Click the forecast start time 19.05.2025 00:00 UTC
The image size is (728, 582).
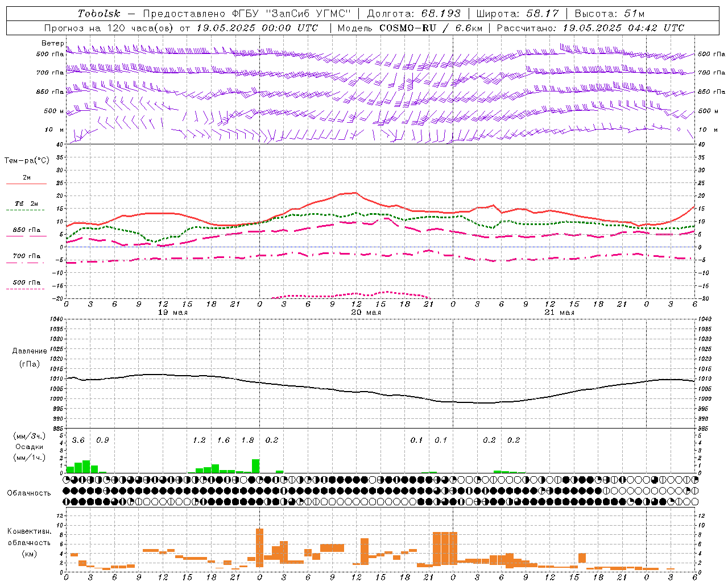pos(257,28)
